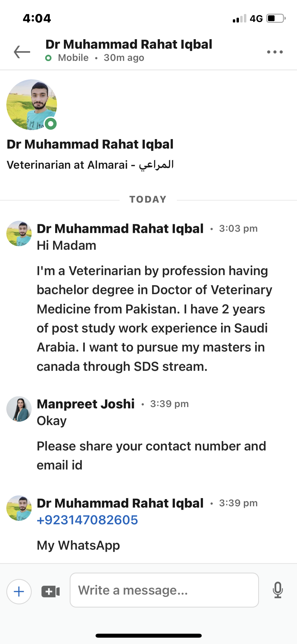Tap the back arrow icon
Image resolution: width=297 pixels, height=644 pixels.
(x=22, y=52)
